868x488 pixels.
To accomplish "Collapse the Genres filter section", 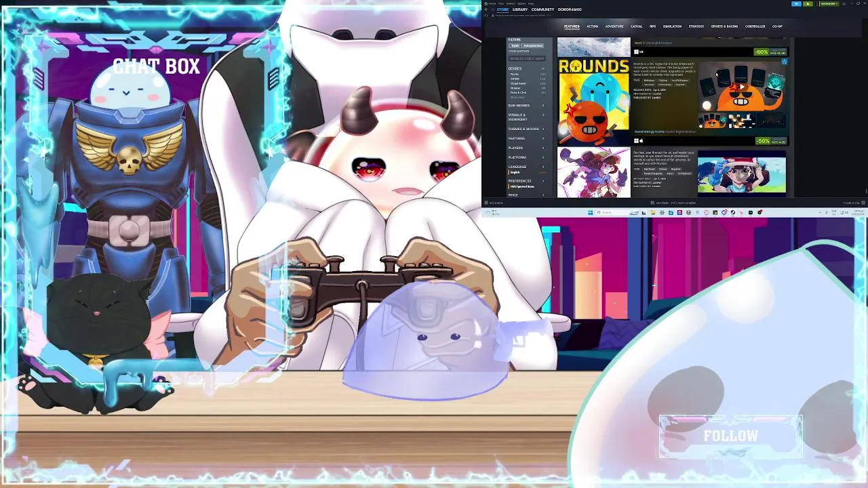I will [527, 68].
